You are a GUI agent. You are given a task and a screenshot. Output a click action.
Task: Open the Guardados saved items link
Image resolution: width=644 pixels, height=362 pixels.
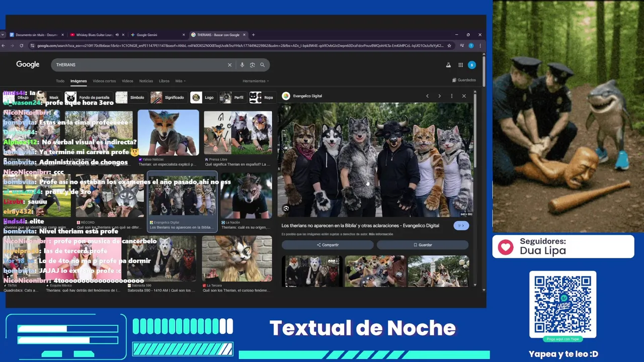click(x=464, y=80)
